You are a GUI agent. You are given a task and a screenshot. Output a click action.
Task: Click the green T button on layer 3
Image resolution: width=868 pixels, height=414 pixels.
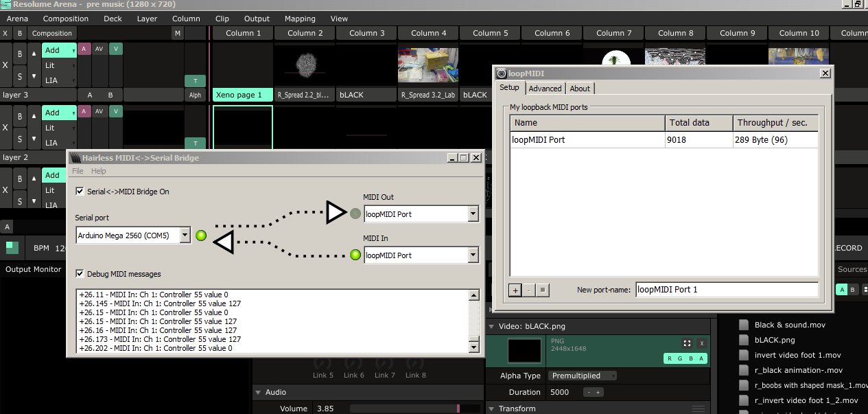195,81
